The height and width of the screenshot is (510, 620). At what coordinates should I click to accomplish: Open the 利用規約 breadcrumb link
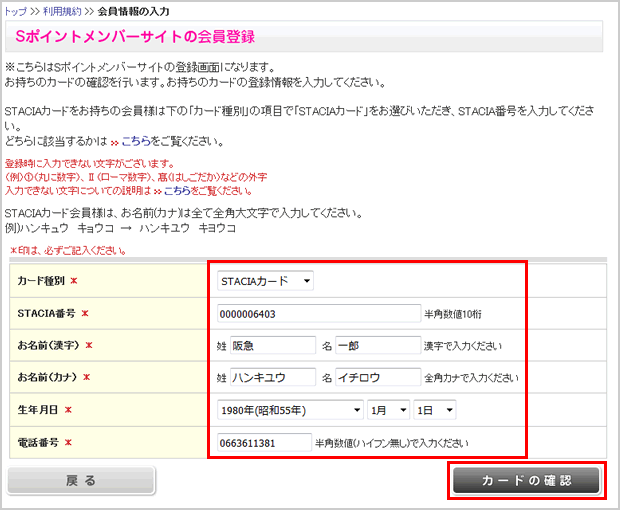(x=62, y=11)
